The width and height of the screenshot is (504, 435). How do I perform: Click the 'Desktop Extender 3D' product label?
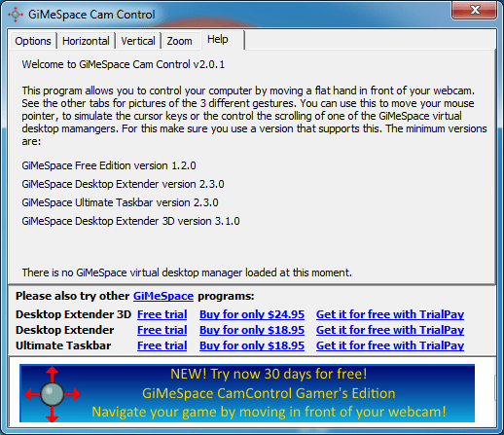73,314
